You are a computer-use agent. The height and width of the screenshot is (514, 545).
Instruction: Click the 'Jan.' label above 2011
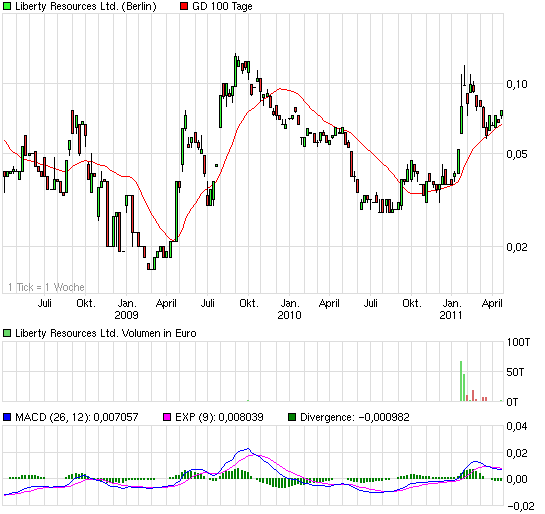pos(452,303)
